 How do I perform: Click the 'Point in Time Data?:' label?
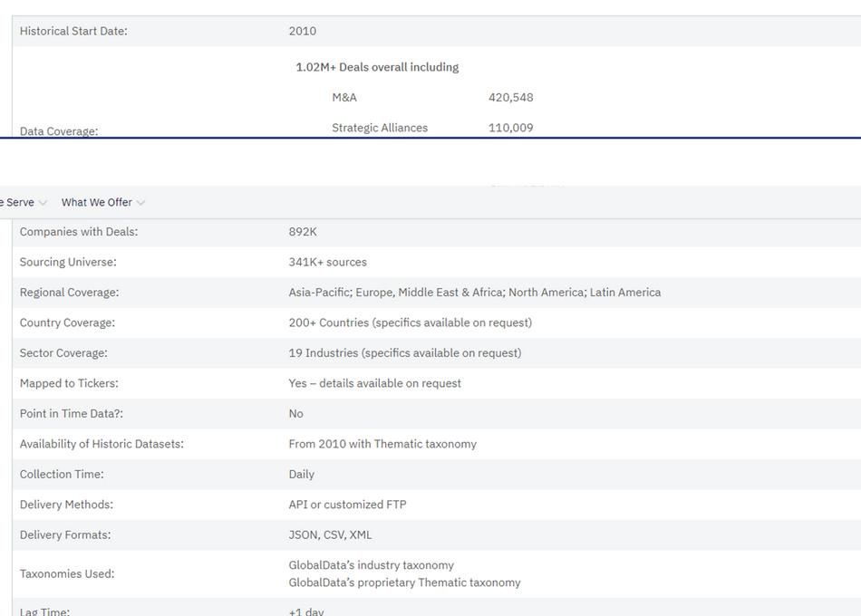coord(72,414)
